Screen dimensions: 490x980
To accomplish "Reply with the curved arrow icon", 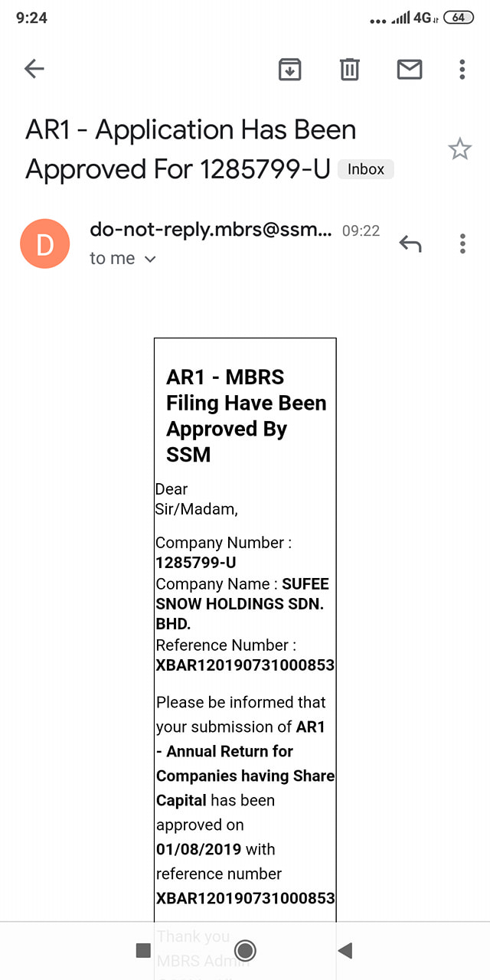I will click(x=410, y=243).
